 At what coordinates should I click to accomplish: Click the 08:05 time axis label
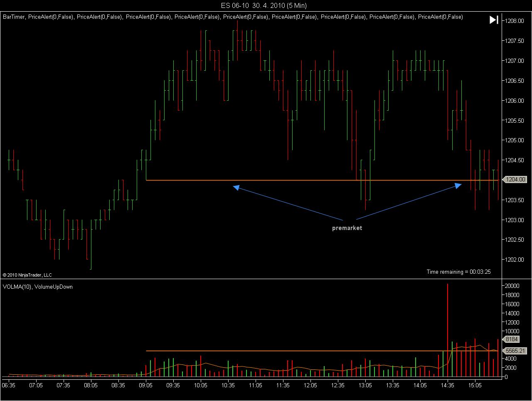point(91,386)
